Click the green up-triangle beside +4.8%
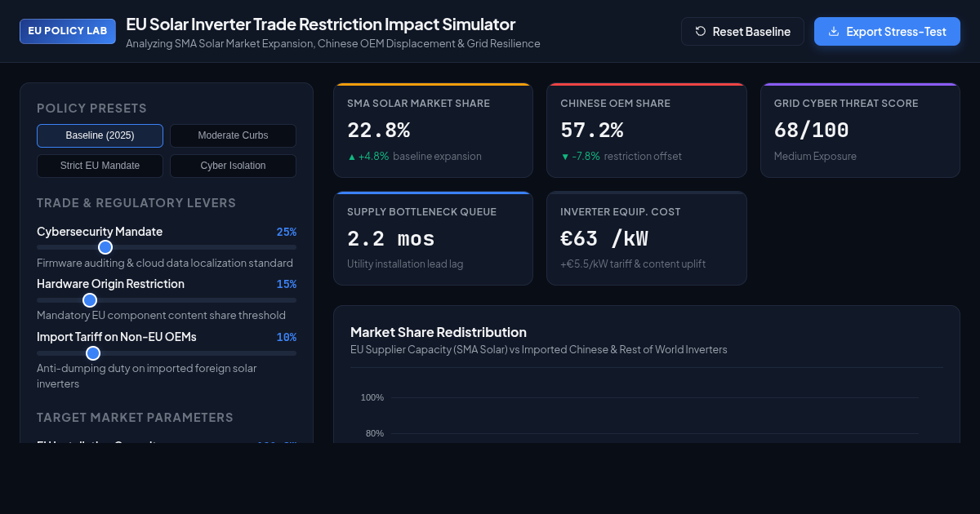 352,157
